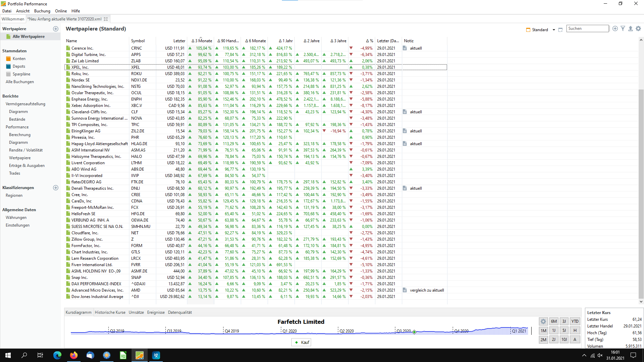Open Erträge & Ausgaben report

click(27, 166)
